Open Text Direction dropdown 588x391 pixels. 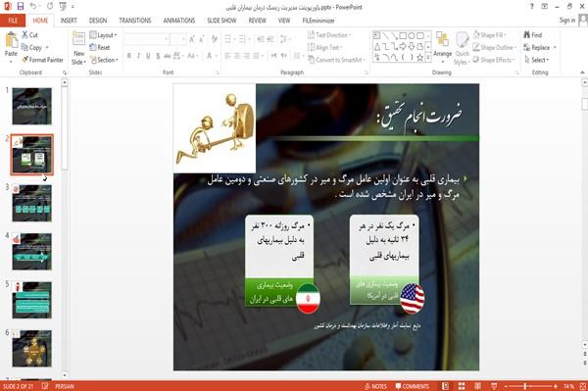[329, 35]
